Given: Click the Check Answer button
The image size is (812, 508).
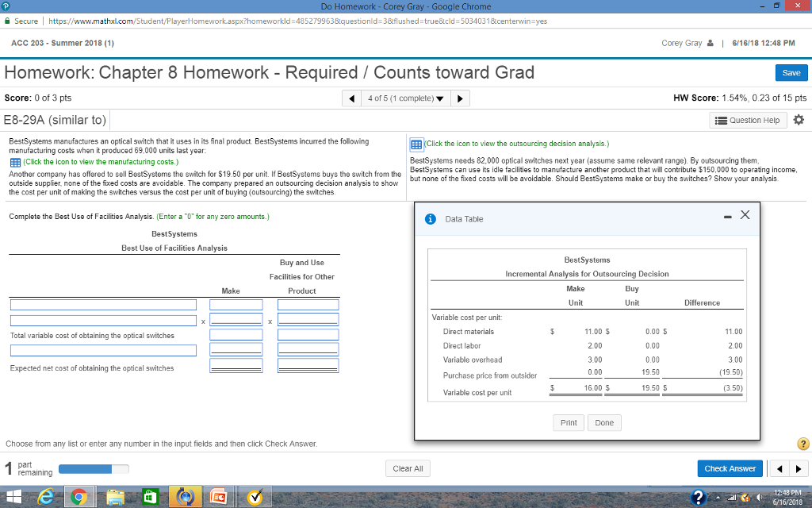Looking at the screenshot, I should [730, 468].
